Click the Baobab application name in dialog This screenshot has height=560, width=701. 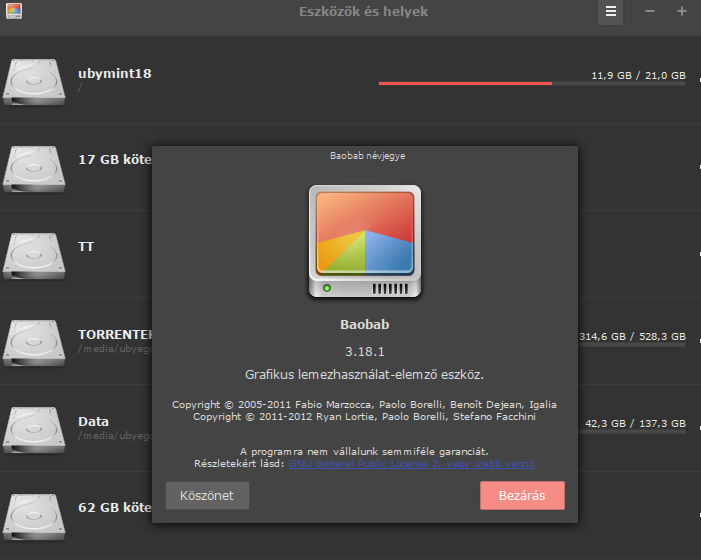tap(365, 324)
